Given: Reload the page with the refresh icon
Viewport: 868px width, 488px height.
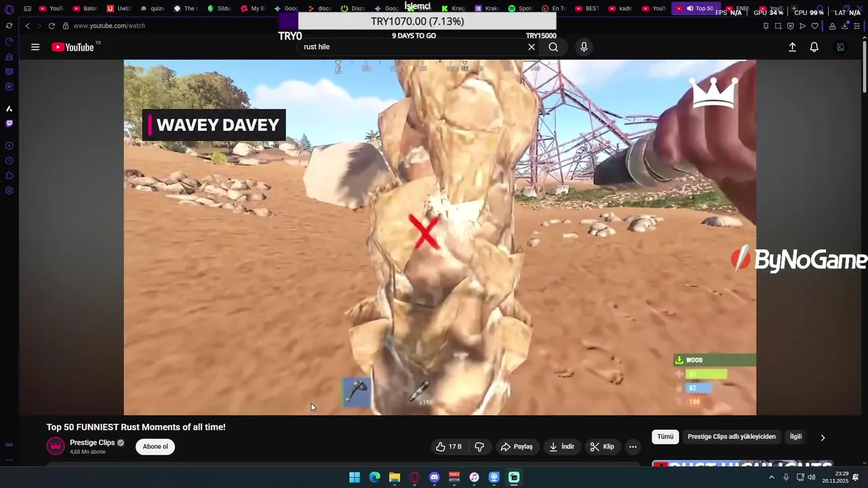Looking at the screenshot, I should coord(52,26).
